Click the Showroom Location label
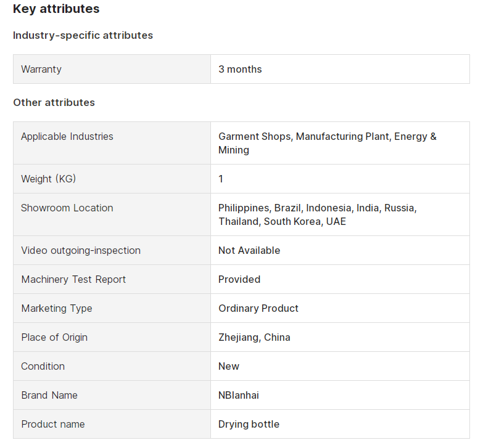This screenshot has height=448, width=483. click(x=67, y=208)
